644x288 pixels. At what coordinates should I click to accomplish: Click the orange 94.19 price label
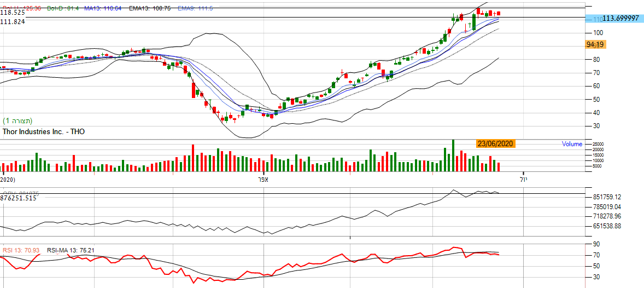point(594,44)
